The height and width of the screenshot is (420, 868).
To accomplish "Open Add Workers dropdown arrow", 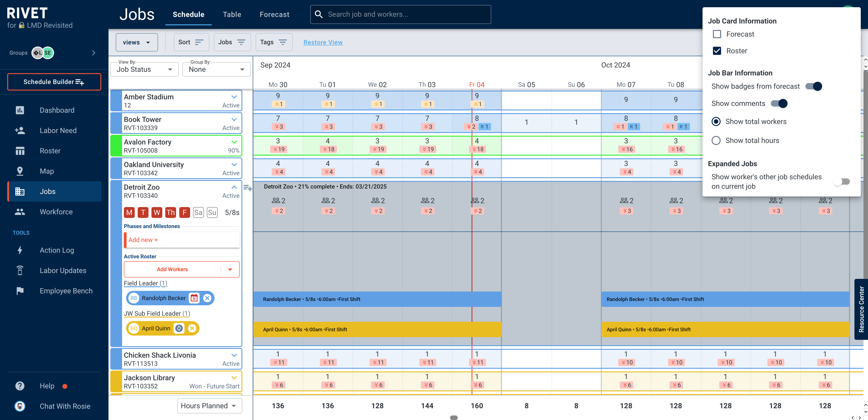I will click(x=230, y=269).
